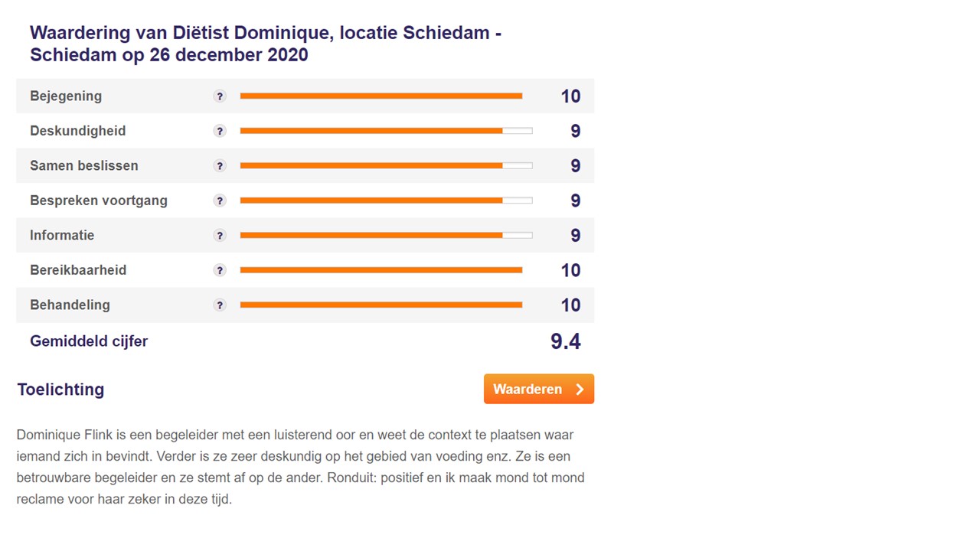Click the review text paragraph about Dominique Flink
This screenshot has height=551, width=980.
point(301,467)
